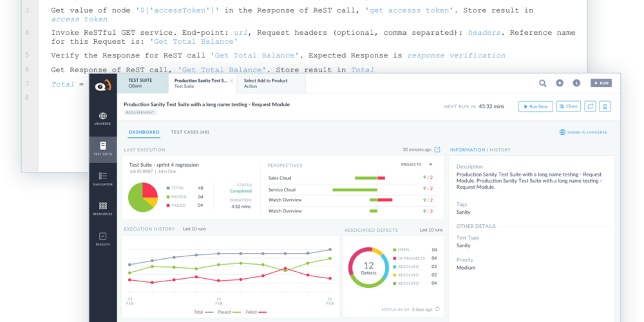
Task: Click the repeat schedule icon button
Action: 591,106
